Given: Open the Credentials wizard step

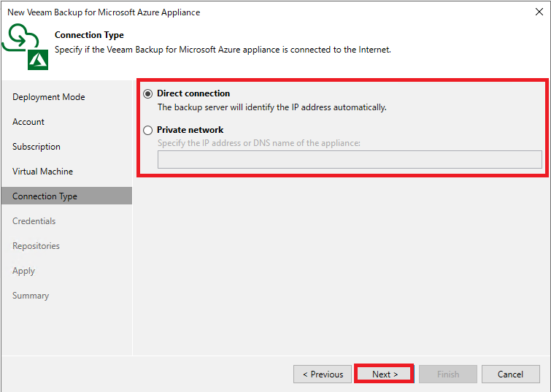Looking at the screenshot, I should [x=34, y=221].
